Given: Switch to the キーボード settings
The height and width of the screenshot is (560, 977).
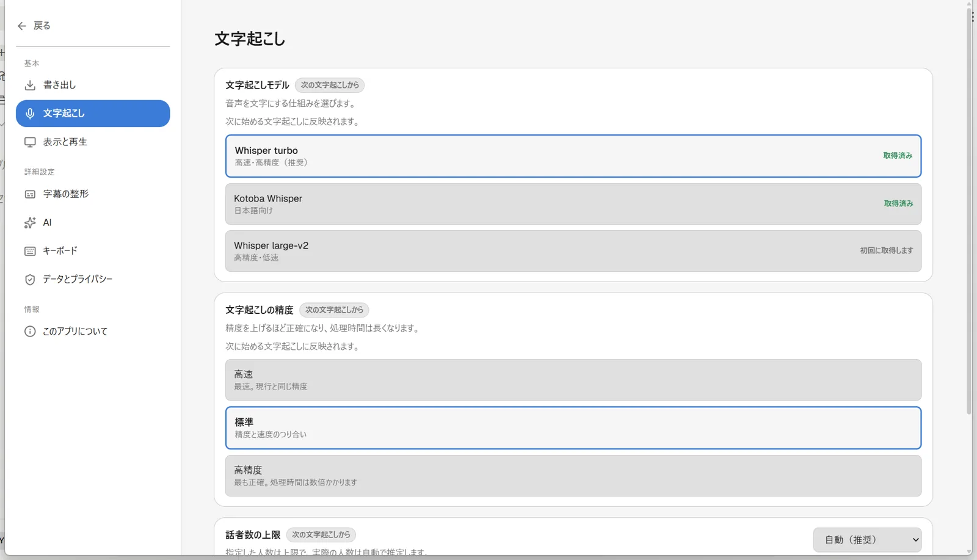Looking at the screenshot, I should (x=93, y=251).
